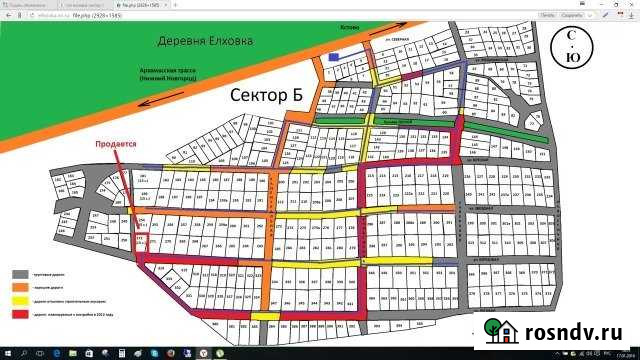Click the red legend color box
This screenshot has width=640, height=360.
(20, 314)
